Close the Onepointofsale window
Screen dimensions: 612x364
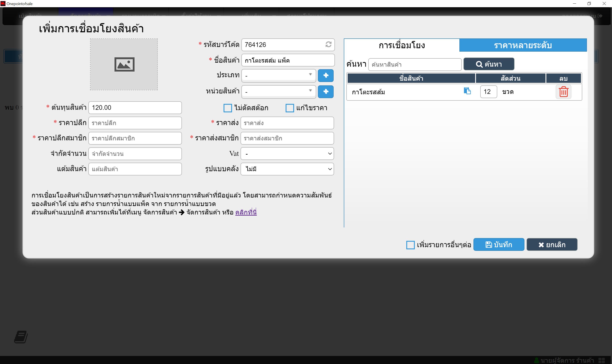(x=604, y=3)
